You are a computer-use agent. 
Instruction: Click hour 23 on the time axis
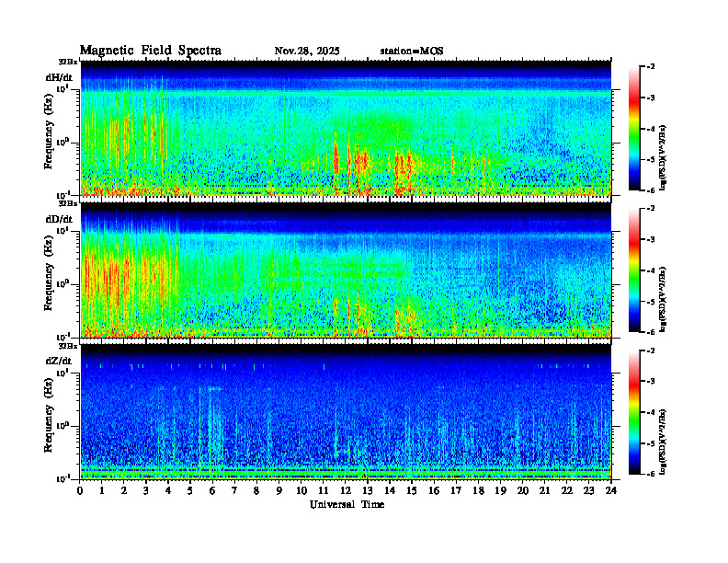[x=588, y=490]
